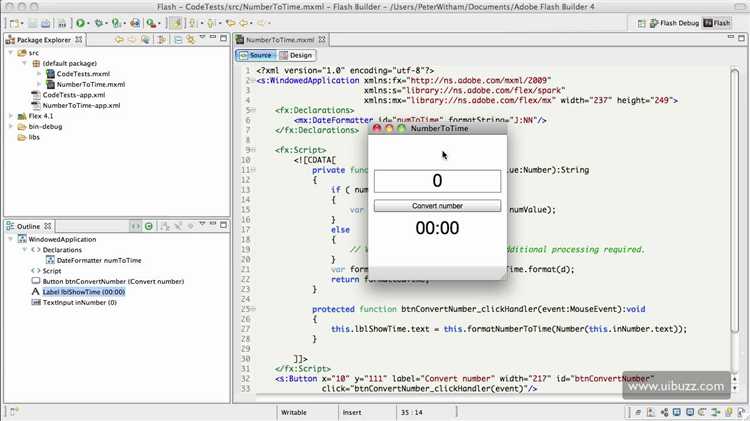The image size is (750, 421).
Task: Expand the bin-debug folder
Action: tap(8, 127)
